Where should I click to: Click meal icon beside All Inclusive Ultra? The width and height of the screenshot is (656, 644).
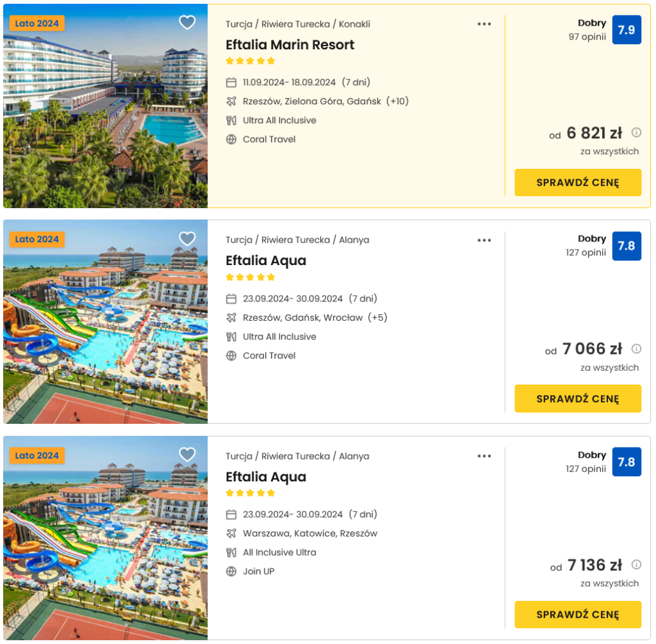tap(231, 552)
